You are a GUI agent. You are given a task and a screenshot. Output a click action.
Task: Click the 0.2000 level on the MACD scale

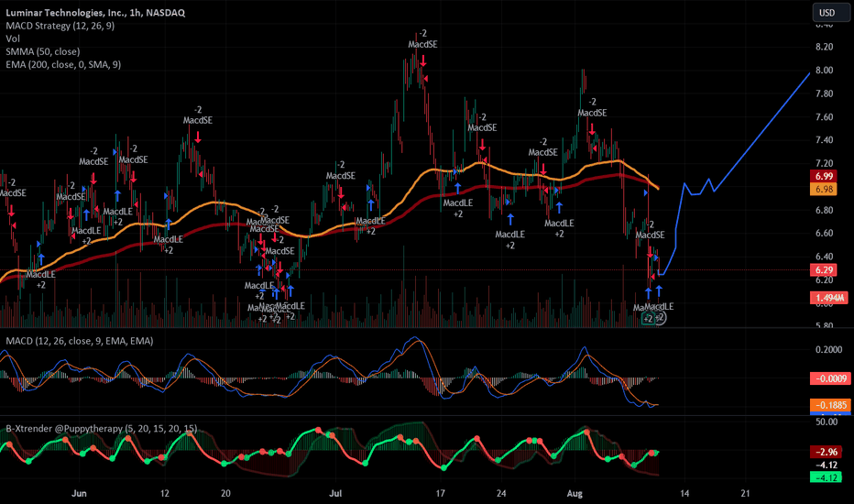828,350
